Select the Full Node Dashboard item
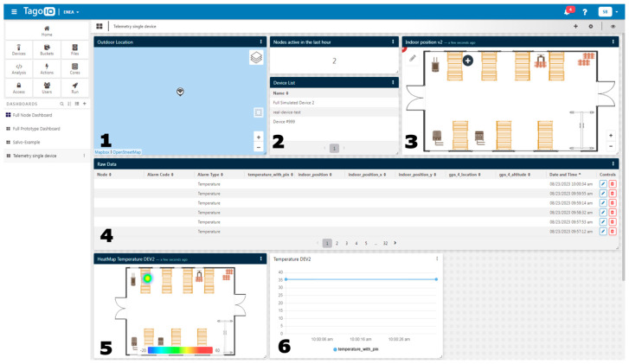The image size is (629, 364). pos(32,115)
